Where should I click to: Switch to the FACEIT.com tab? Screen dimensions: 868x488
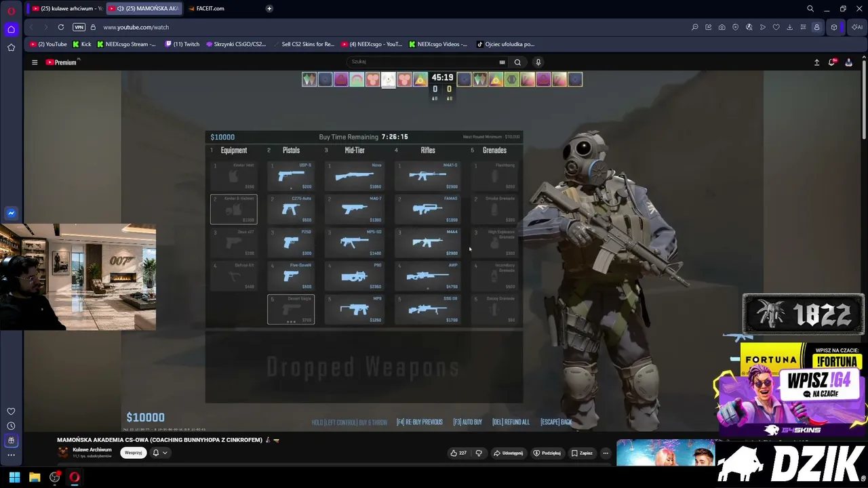click(207, 8)
